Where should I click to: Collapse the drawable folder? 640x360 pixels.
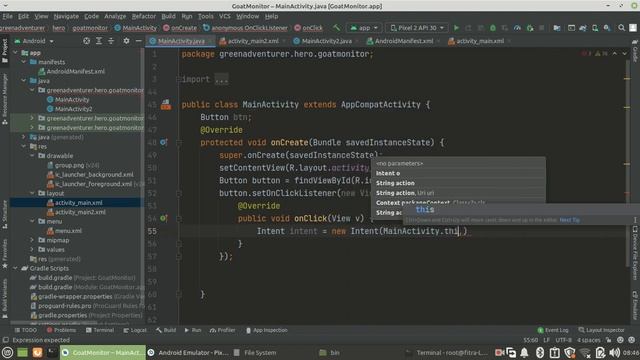32,156
